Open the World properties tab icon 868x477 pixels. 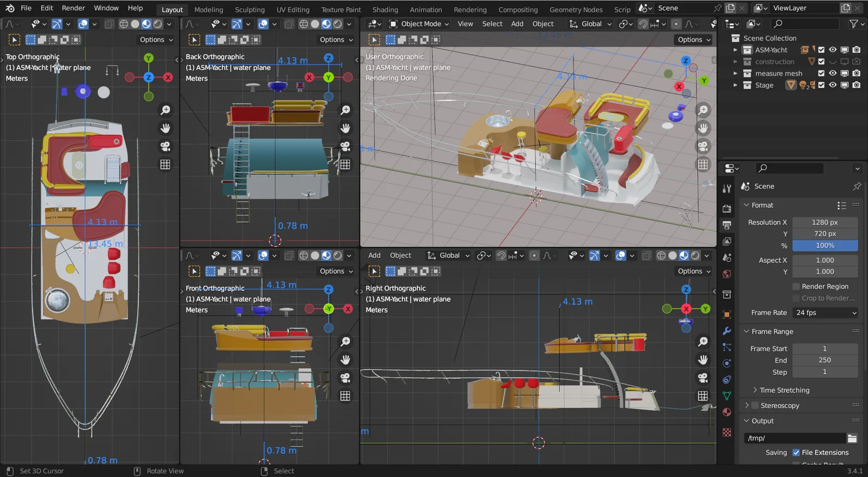pyautogui.click(x=727, y=274)
